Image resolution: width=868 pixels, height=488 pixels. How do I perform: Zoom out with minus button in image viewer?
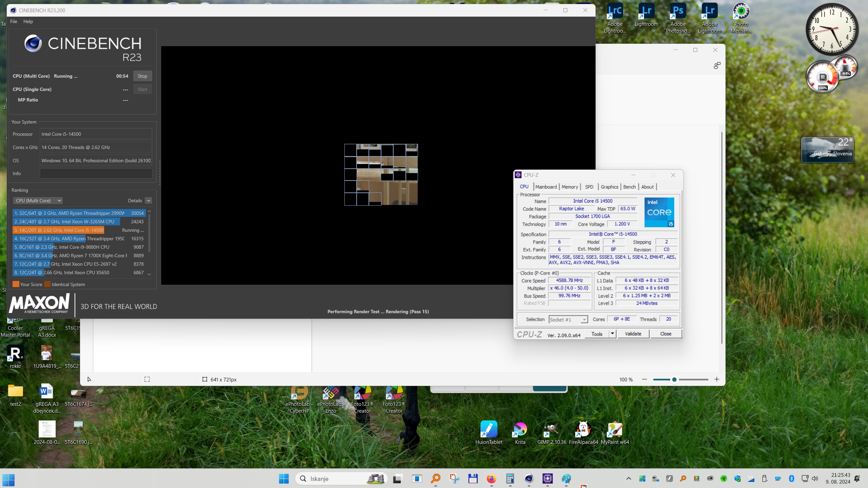644,379
